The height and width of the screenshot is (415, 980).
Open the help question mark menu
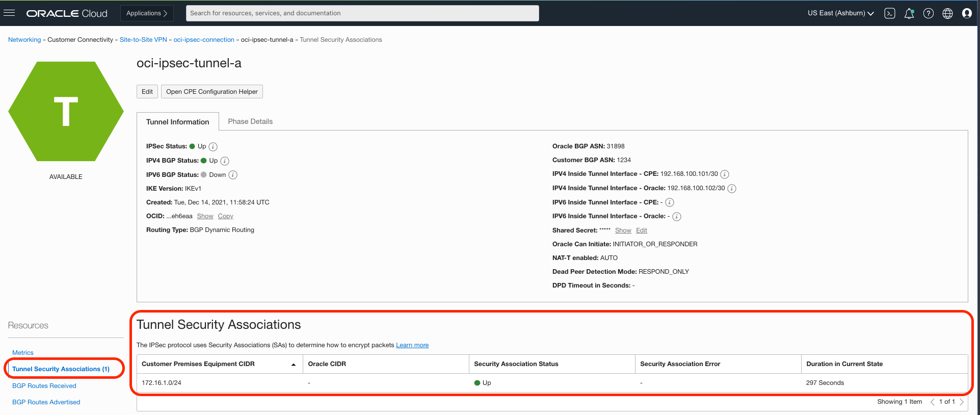(x=929, y=14)
